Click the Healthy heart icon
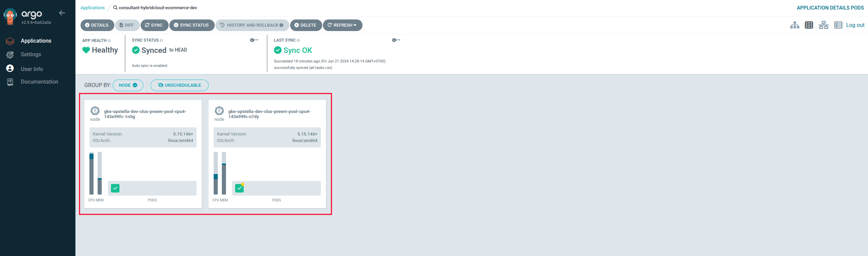Screen dimensions: 868x256 coord(86,50)
